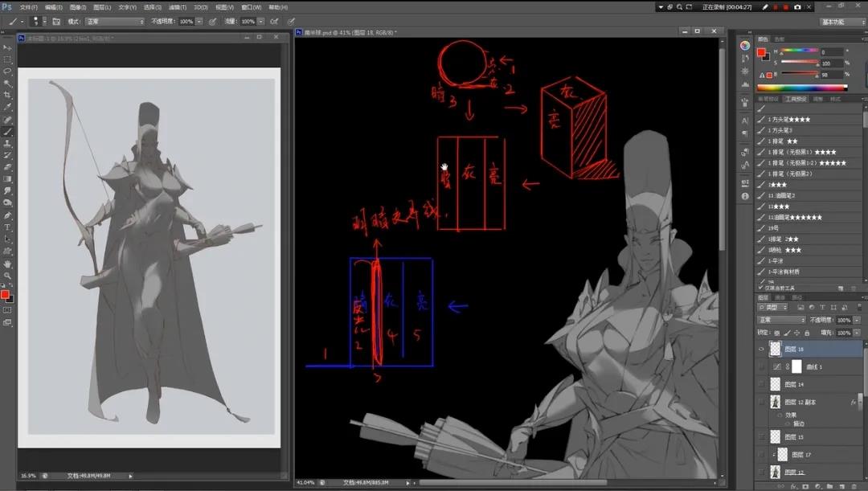
Task: Select the Crop tool in the toolbox
Action: [x=8, y=95]
